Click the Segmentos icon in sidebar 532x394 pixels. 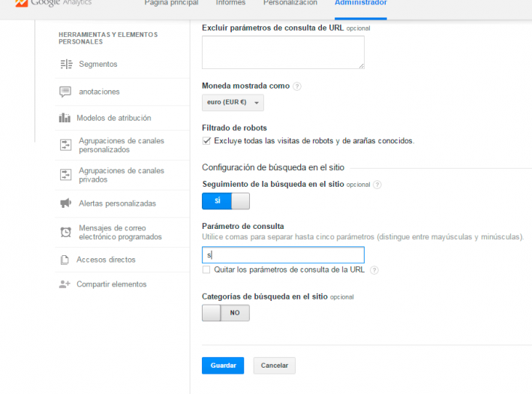(65, 65)
